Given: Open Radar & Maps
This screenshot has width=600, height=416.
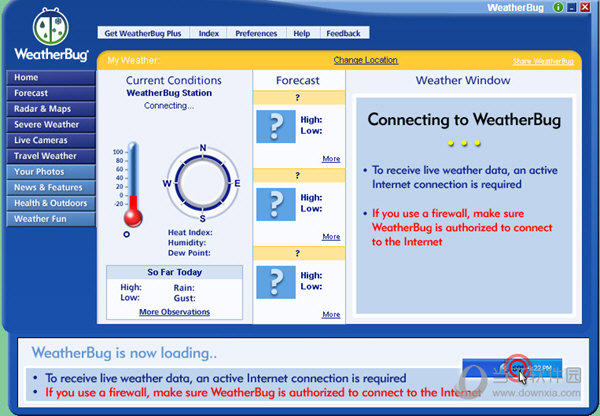Looking at the screenshot, I should [x=51, y=109].
